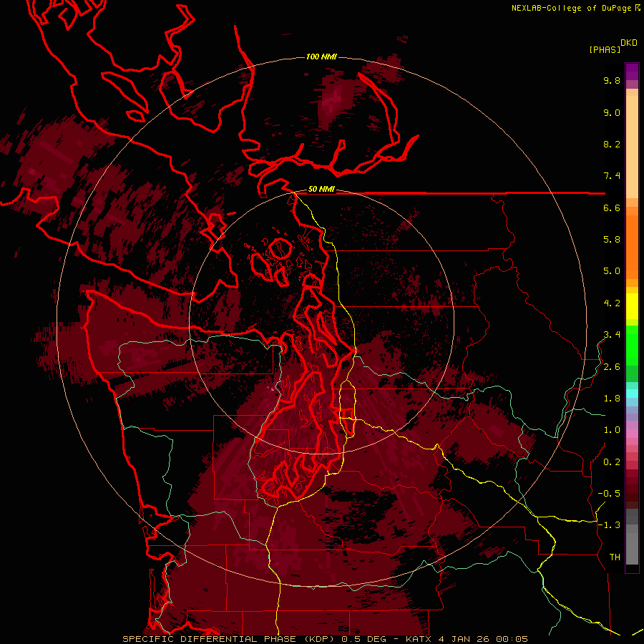
Task: Click the 8.2 legend value
Action: pyautogui.click(x=612, y=144)
